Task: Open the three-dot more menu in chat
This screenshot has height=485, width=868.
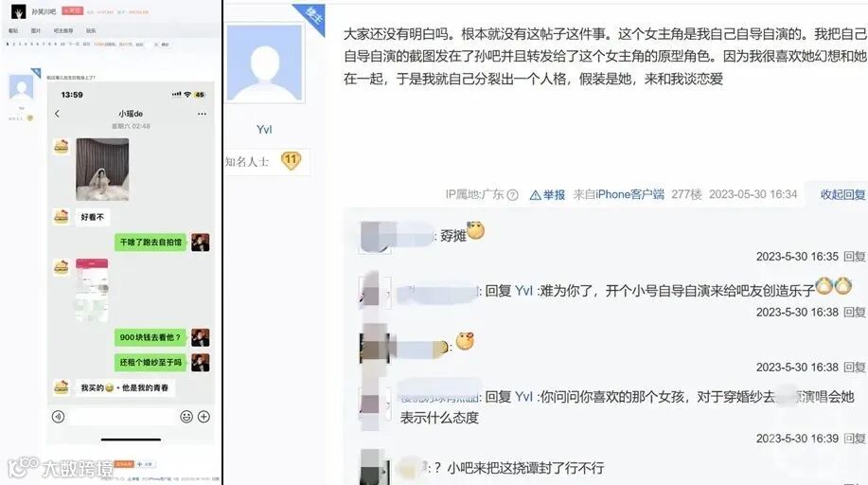Action: 202,114
